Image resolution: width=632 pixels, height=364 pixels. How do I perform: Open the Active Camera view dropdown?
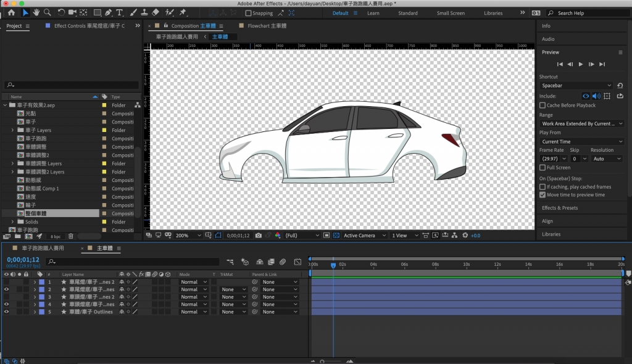click(364, 236)
